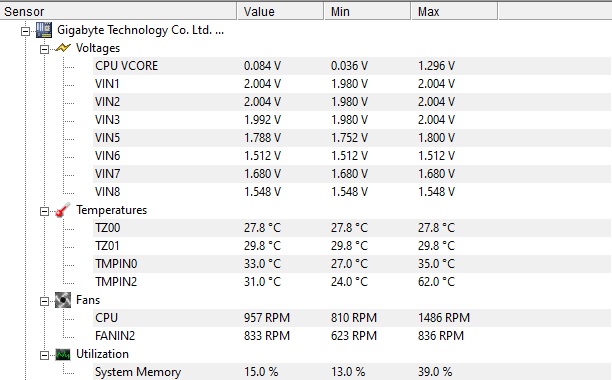Select the System Memory row
Screen dimensions: 612x380
click(x=352, y=372)
